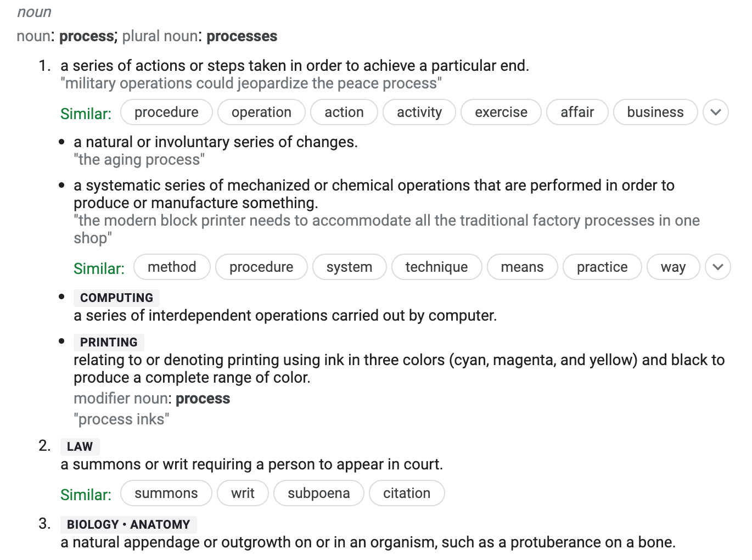Open the 'operation' synonym chip
This screenshot has height=560, width=752.
[261, 112]
